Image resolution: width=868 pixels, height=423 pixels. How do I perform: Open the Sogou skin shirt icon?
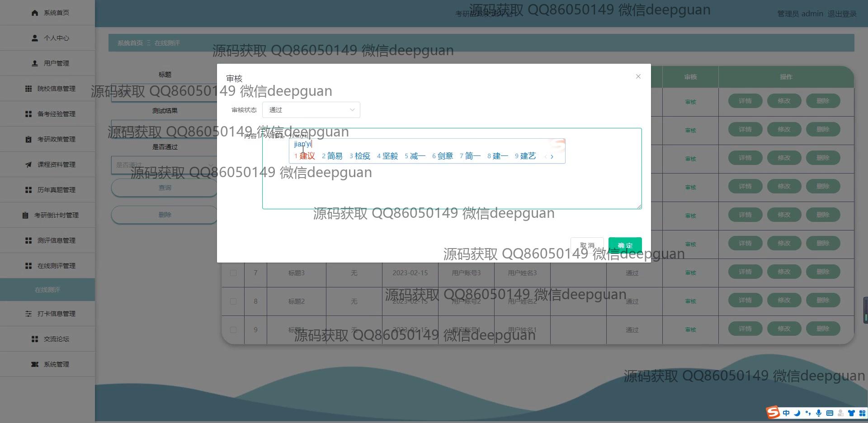[851, 413]
